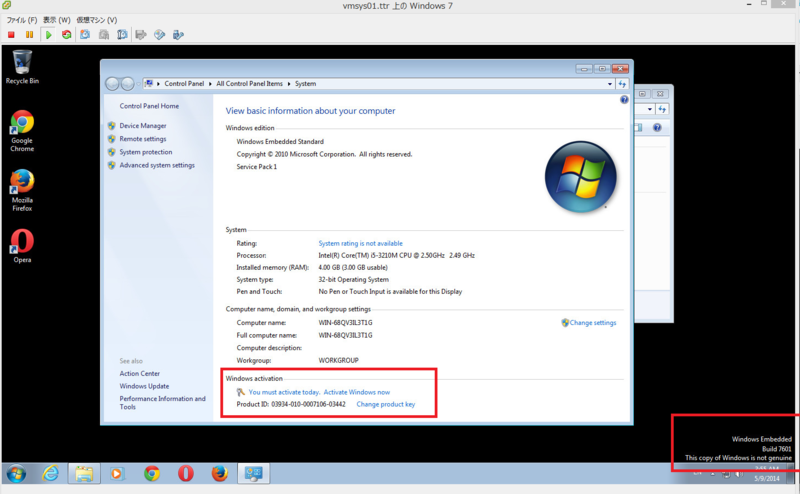Screen dimensions: 800x494
Task: Open System protection from the sidebar
Action: pyautogui.click(x=146, y=152)
